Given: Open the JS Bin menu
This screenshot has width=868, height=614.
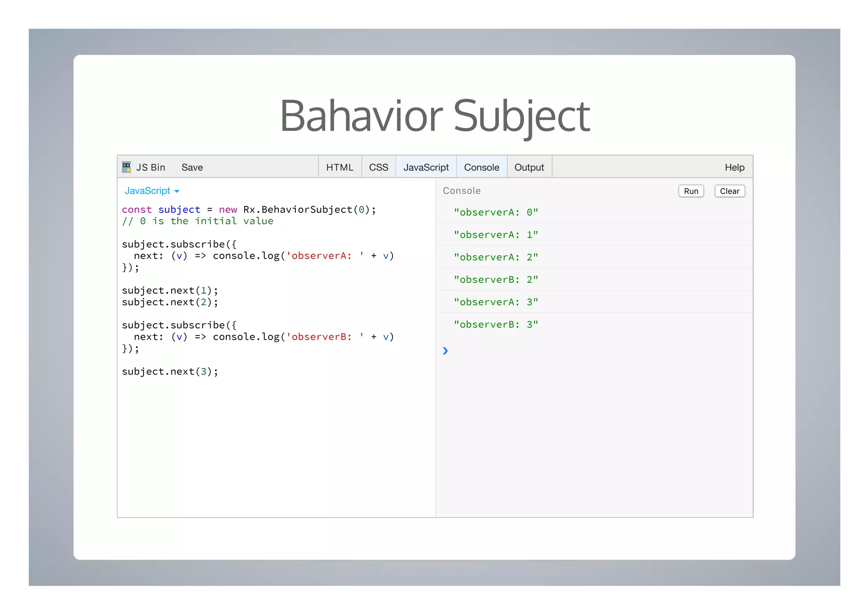Looking at the screenshot, I should tap(150, 167).
